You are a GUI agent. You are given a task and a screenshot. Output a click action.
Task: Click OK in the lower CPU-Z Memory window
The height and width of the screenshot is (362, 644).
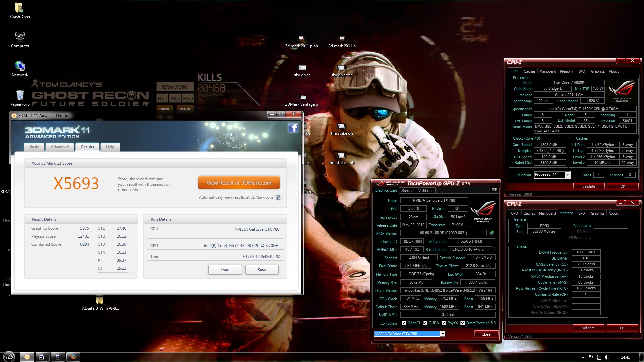[x=622, y=328]
